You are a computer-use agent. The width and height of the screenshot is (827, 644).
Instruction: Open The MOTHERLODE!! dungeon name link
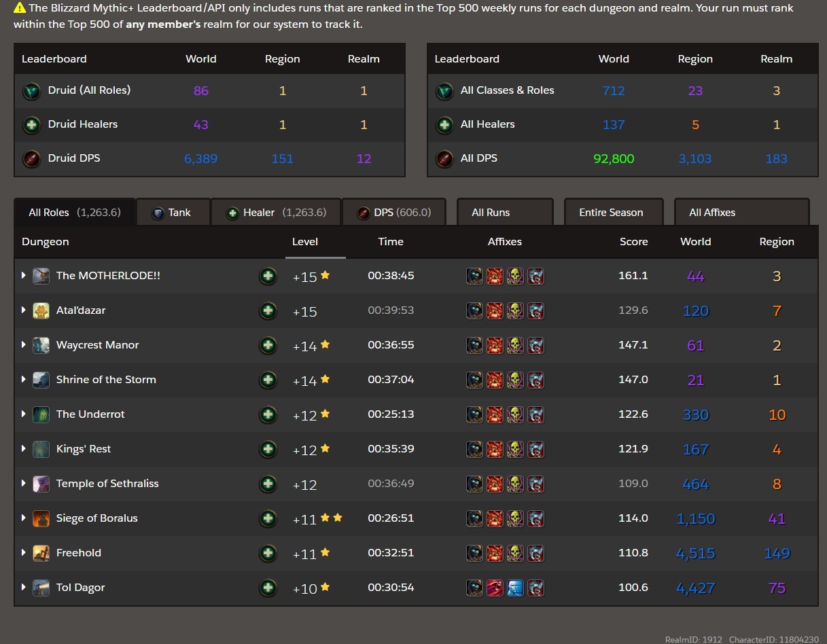(x=108, y=276)
